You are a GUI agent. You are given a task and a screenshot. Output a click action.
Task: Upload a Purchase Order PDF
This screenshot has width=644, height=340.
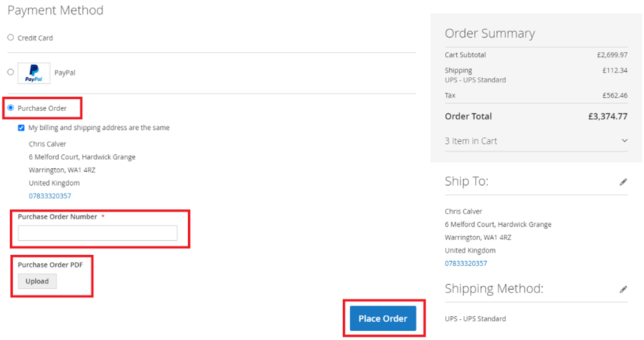tap(37, 281)
